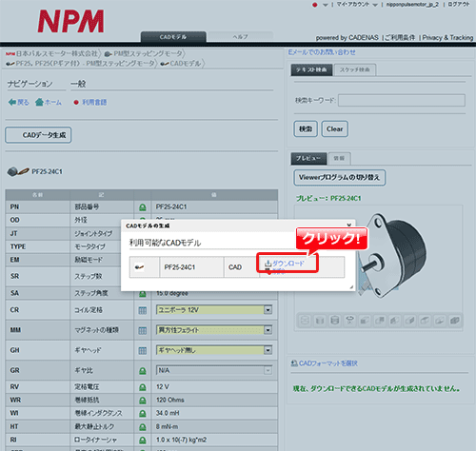Click the ログアウト link

(x=459, y=5)
